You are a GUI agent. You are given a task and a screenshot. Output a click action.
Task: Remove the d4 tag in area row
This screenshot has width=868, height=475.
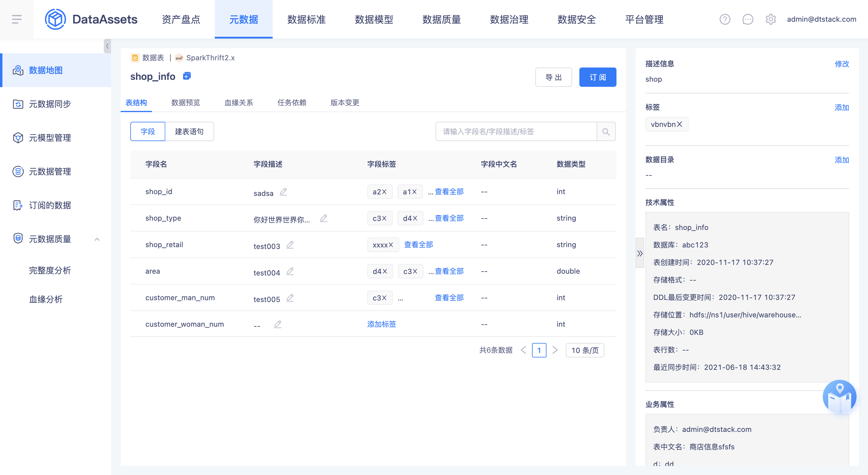tap(385, 271)
